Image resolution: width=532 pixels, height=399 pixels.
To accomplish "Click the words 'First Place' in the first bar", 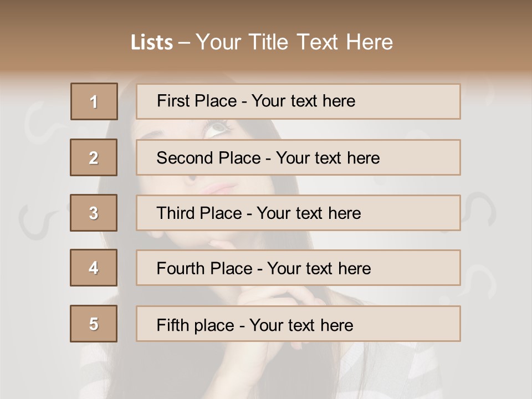I will click(197, 101).
